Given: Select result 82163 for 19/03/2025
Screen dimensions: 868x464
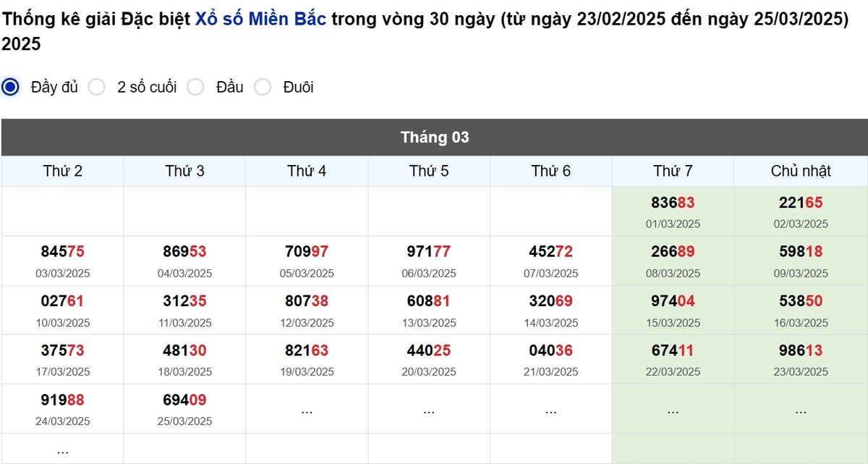Looking at the screenshot, I should pyautogui.click(x=307, y=350).
